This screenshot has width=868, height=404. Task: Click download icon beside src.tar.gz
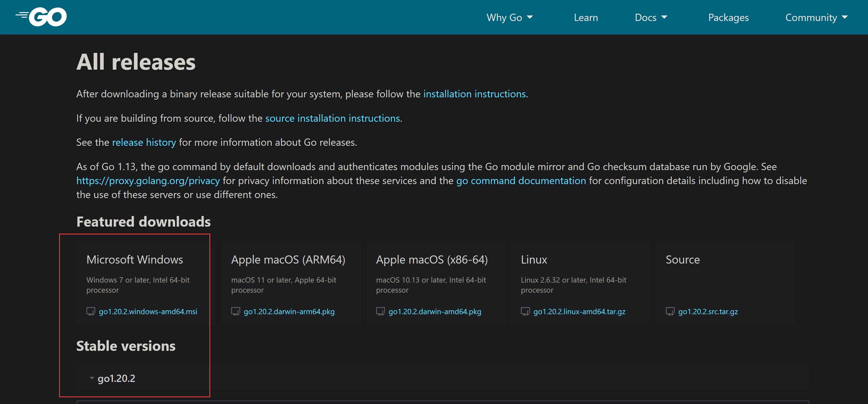pos(670,311)
